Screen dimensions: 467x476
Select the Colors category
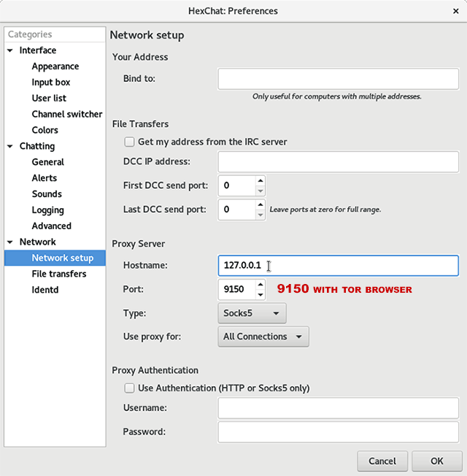45,130
